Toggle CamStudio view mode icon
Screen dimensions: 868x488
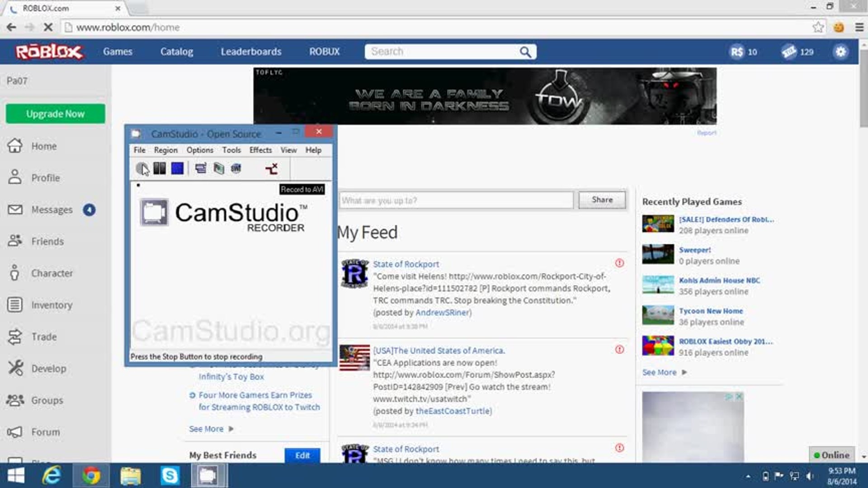click(x=201, y=169)
